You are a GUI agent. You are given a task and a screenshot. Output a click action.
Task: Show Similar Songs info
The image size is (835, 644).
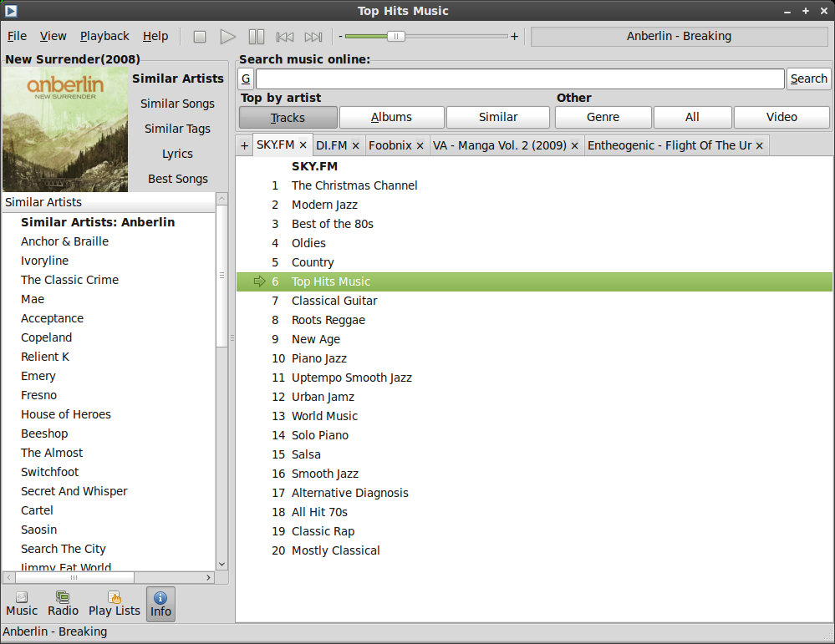click(x=177, y=104)
